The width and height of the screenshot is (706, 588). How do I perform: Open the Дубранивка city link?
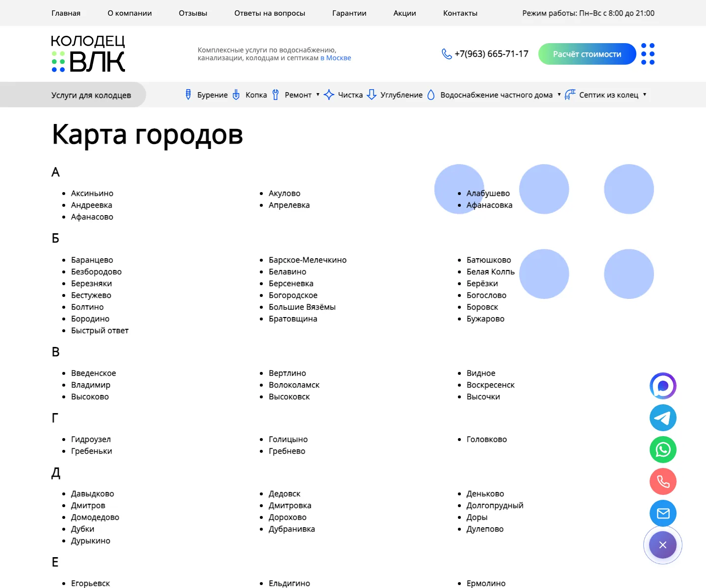click(292, 529)
